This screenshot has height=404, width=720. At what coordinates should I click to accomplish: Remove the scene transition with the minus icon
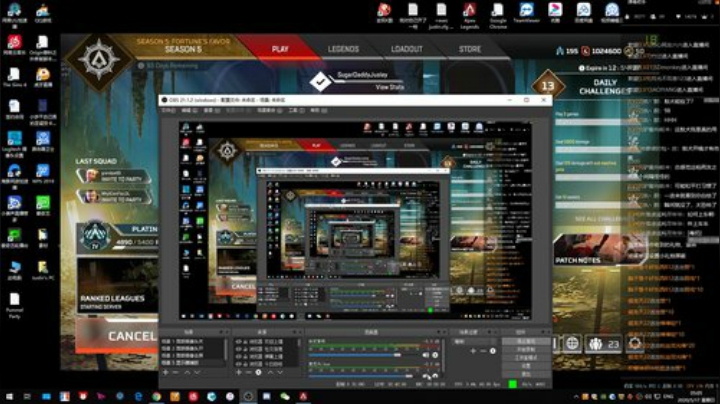tap(483, 351)
